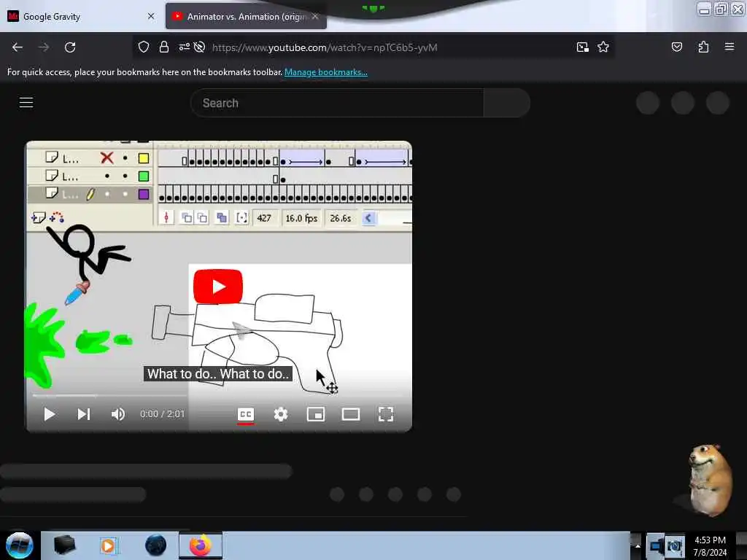Select the Firefox taskbar button

click(201, 545)
